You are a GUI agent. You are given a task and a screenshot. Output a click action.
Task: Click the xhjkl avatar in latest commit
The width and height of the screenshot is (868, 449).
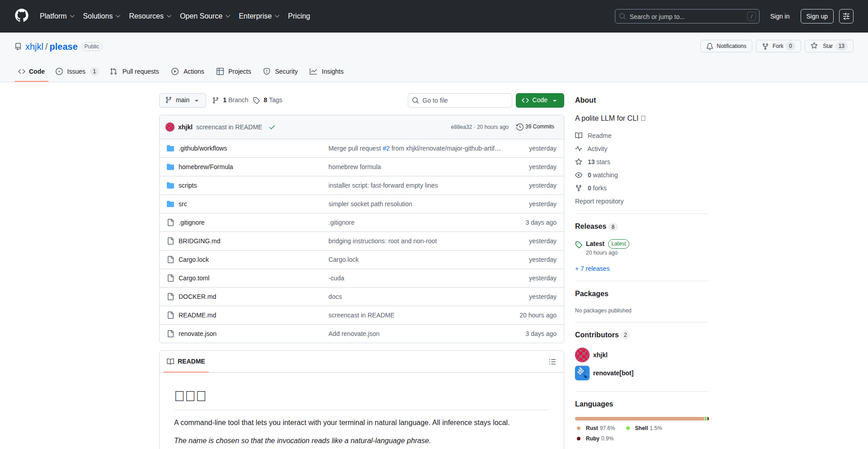point(170,127)
